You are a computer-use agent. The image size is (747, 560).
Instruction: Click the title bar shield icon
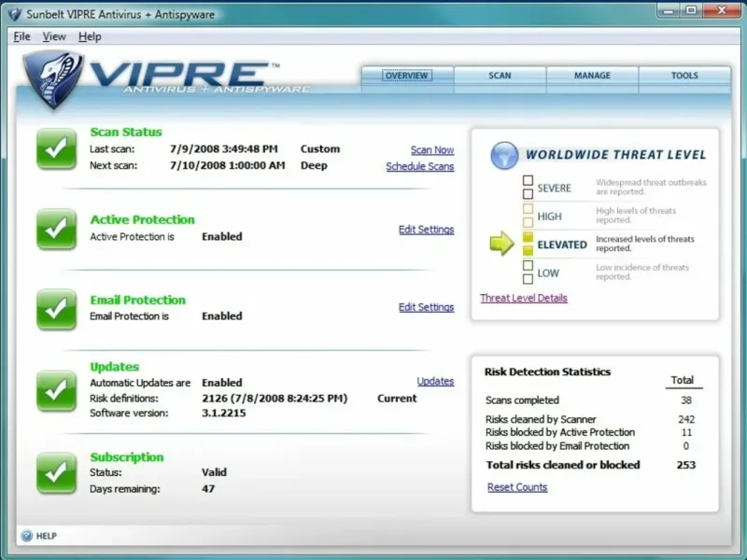(x=15, y=14)
